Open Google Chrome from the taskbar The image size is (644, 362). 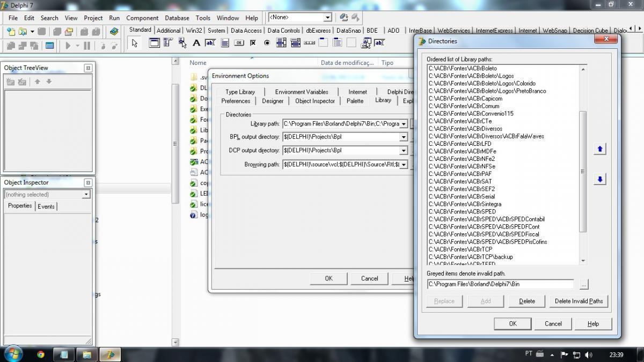click(41, 354)
